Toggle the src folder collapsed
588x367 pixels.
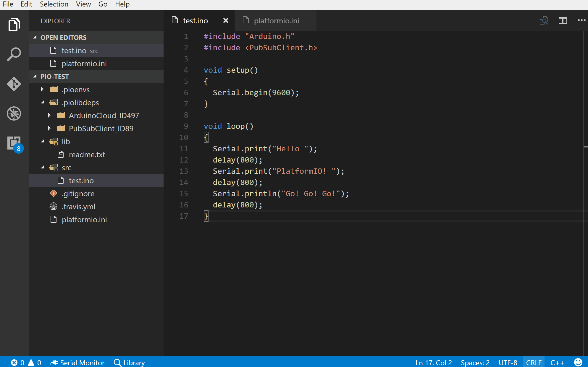43,168
